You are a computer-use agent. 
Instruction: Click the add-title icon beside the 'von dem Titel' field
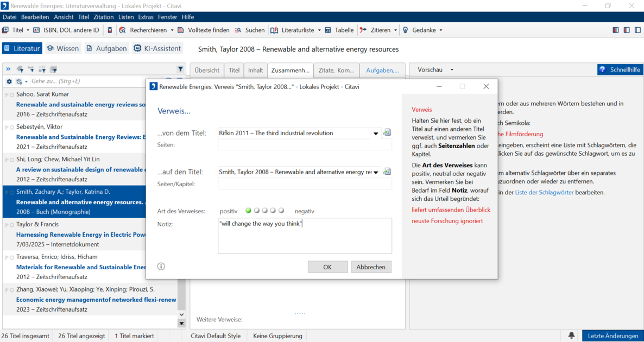387,132
